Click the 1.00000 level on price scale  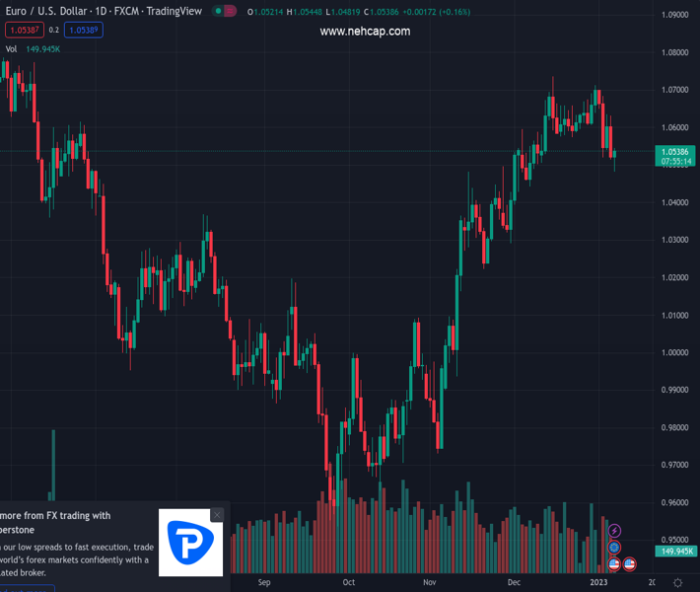(675, 352)
